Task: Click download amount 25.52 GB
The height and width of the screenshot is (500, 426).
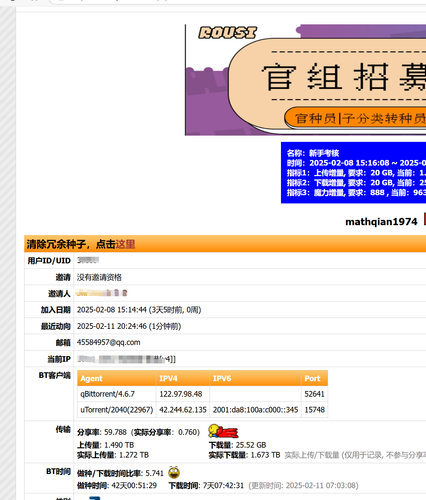Action: pyautogui.click(x=251, y=445)
